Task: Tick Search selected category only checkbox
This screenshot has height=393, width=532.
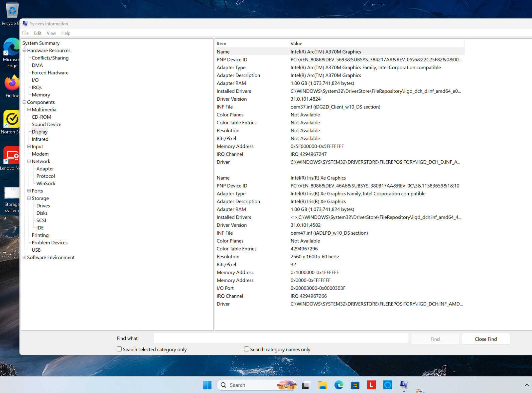Action: pos(119,349)
